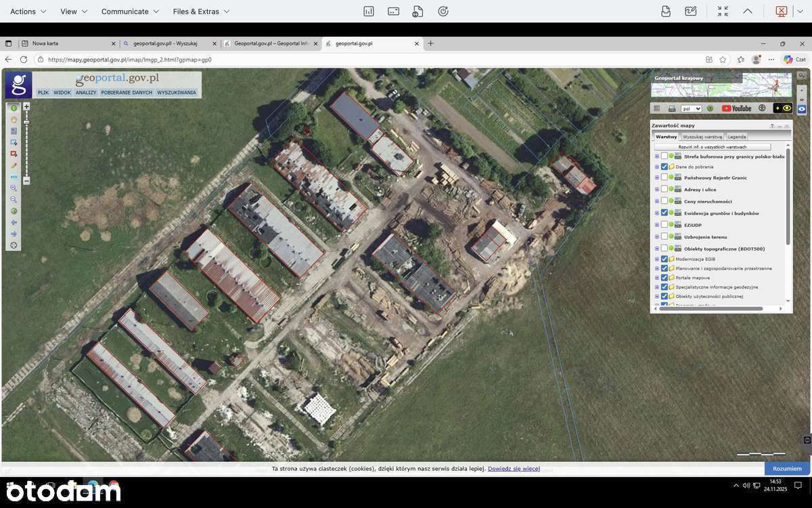Open the measurement calculator tool
812x508 pixels.
[x=14, y=131]
